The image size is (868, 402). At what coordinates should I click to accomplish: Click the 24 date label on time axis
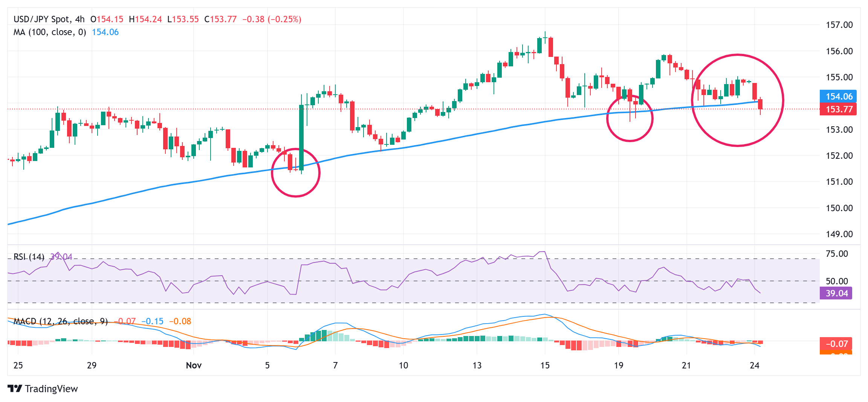(x=754, y=365)
